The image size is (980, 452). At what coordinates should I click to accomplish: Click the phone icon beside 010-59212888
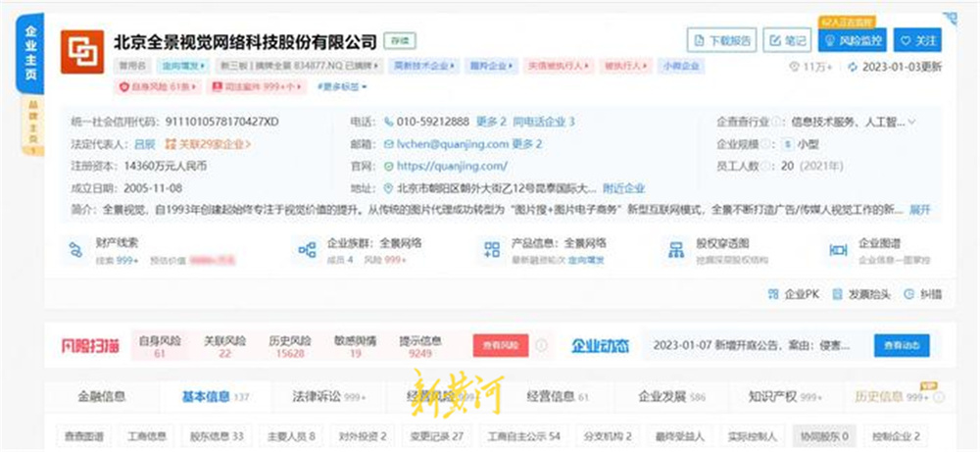point(389,122)
